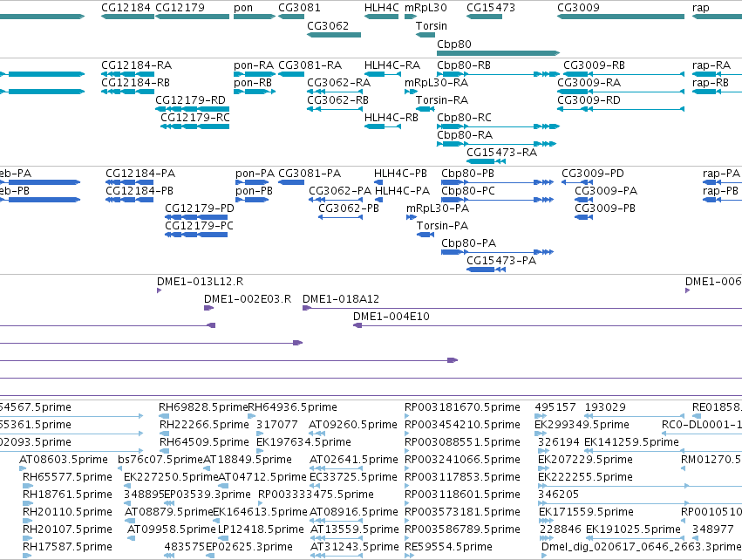The image size is (742, 560).
Task: Select protein mRpL30-PA
Action: [x=438, y=208]
